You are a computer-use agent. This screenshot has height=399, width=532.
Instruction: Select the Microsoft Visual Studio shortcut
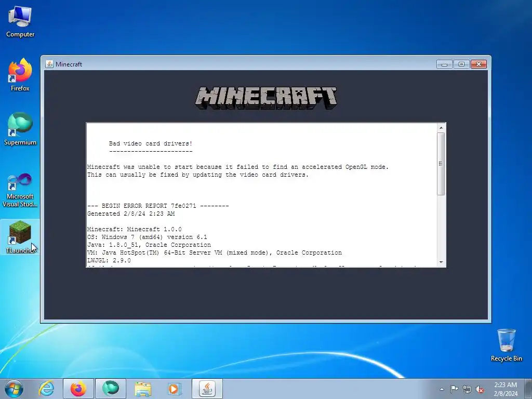tap(20, 190)
